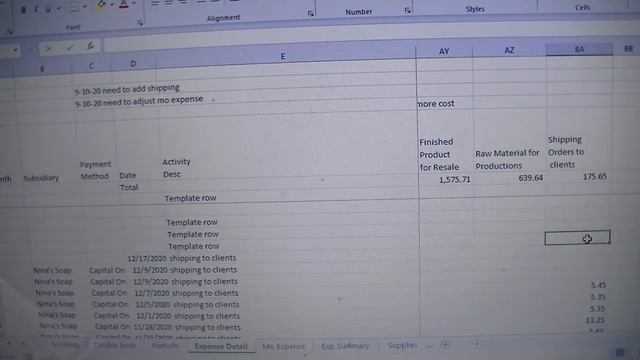The width and height of the screenshot is (640, 360).
Task: Select the 12/17/2020 shipping to clients row
Action: (182, 258)
